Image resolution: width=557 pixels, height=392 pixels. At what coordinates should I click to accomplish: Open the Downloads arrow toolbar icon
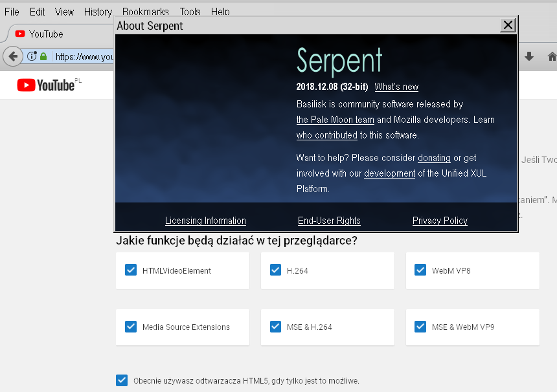529,56
